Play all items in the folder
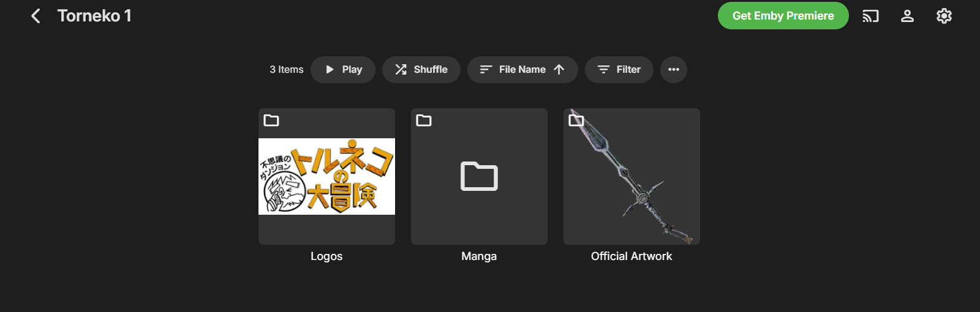Viewport: 980px width, 312px height. (x=343, y=70)
